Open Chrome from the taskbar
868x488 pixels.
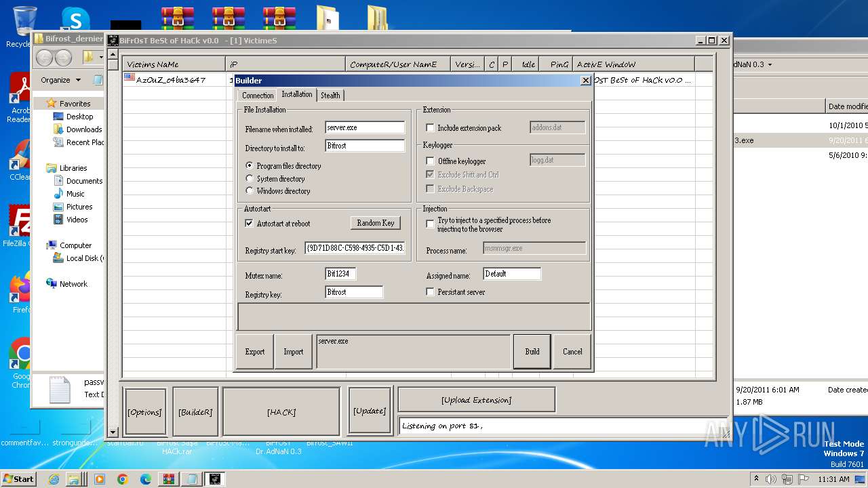point(123,479)
